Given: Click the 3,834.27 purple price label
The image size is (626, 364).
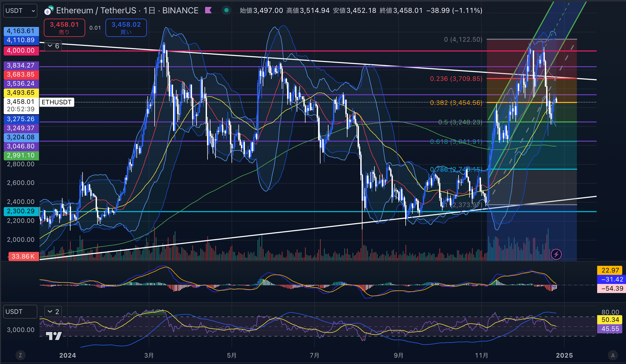Looking at the screenshot, I should [x=21, y=65].
